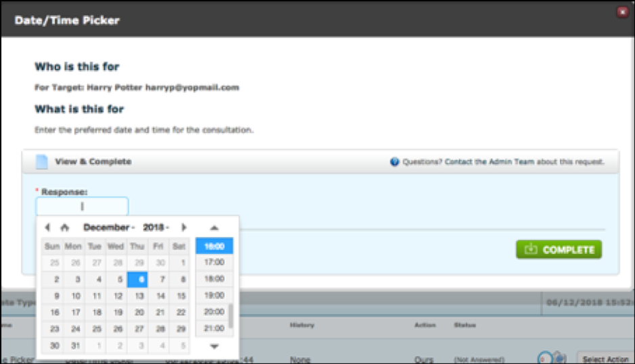Select the 16:00 time slot
This screenshot has width=635, height=364.
[x=214, y=246]
